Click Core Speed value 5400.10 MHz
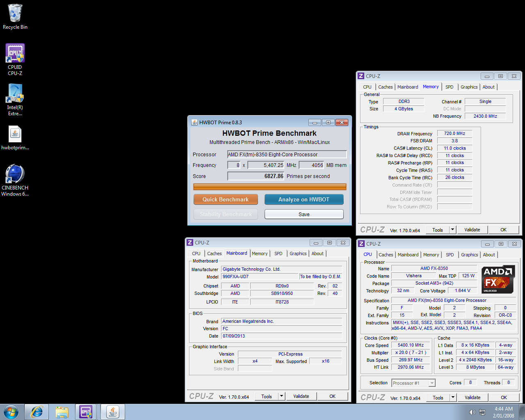The height and width of the screenshot is (420, 525). click(411, 345)
